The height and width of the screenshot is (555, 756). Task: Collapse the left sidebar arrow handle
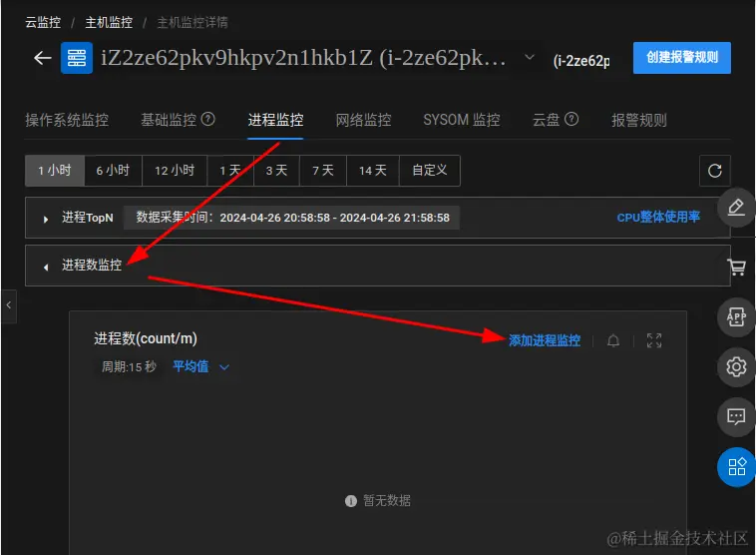tap(9, 306)
